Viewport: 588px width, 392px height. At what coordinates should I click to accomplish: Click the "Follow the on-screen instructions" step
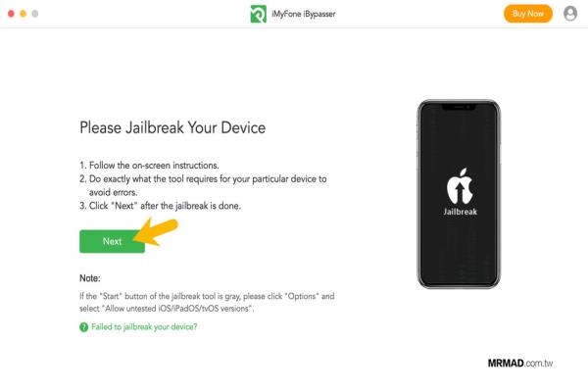149,166
